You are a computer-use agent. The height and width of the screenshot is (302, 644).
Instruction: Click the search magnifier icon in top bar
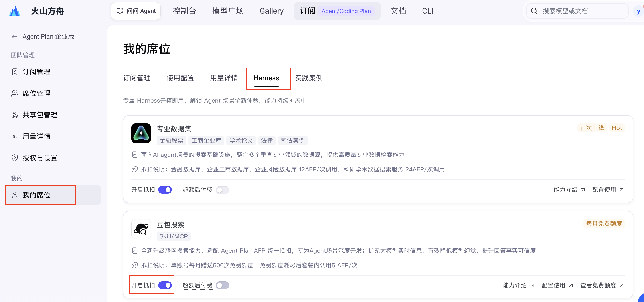click(x=534, y=11)
